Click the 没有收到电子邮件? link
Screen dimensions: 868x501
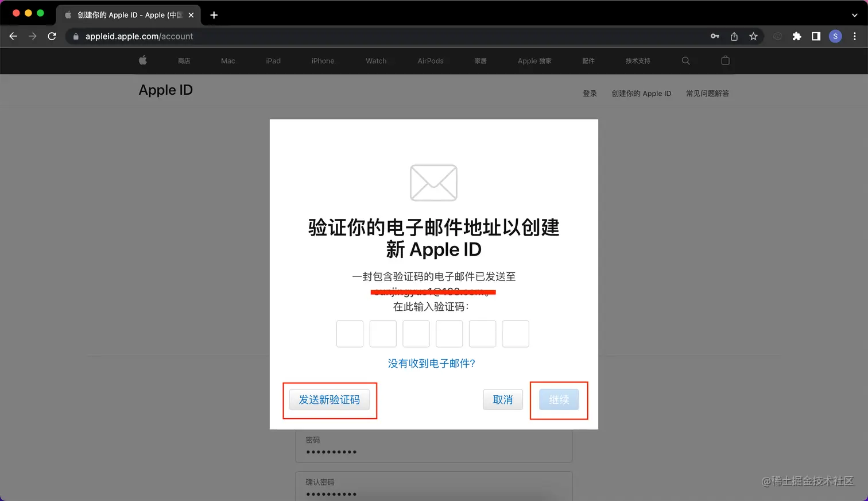point(432,364)
